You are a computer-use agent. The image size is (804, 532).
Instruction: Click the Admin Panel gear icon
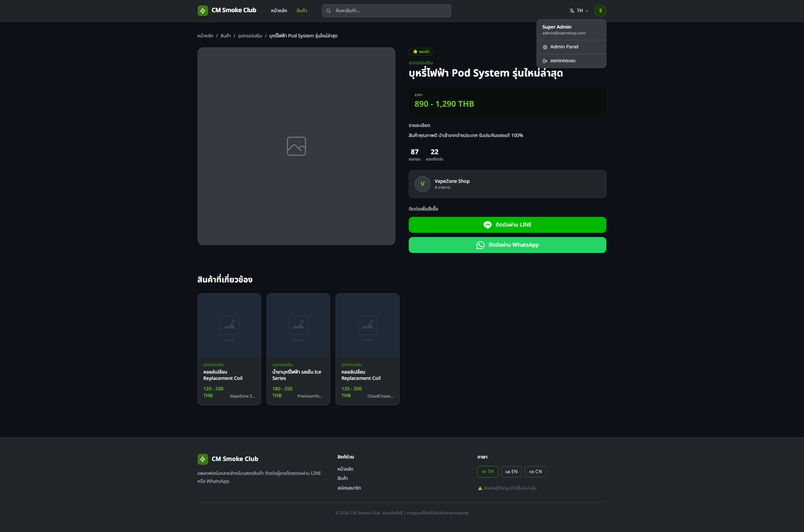click(545, 47)
